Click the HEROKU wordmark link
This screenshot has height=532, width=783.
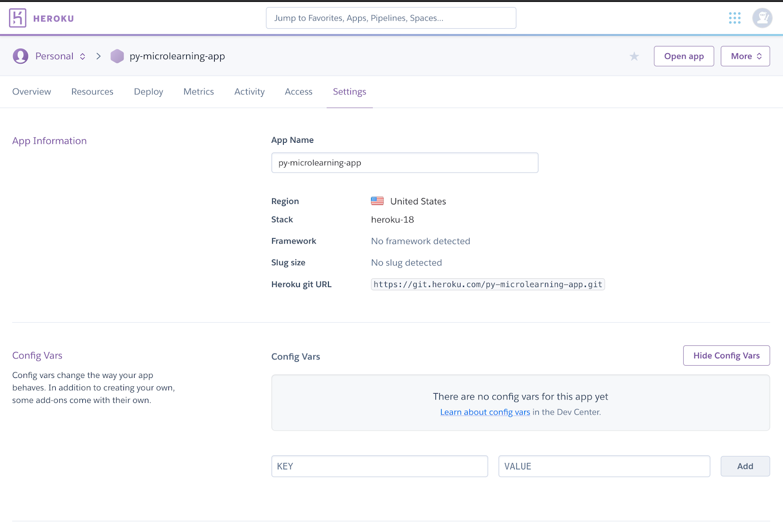tap(54, 19)
